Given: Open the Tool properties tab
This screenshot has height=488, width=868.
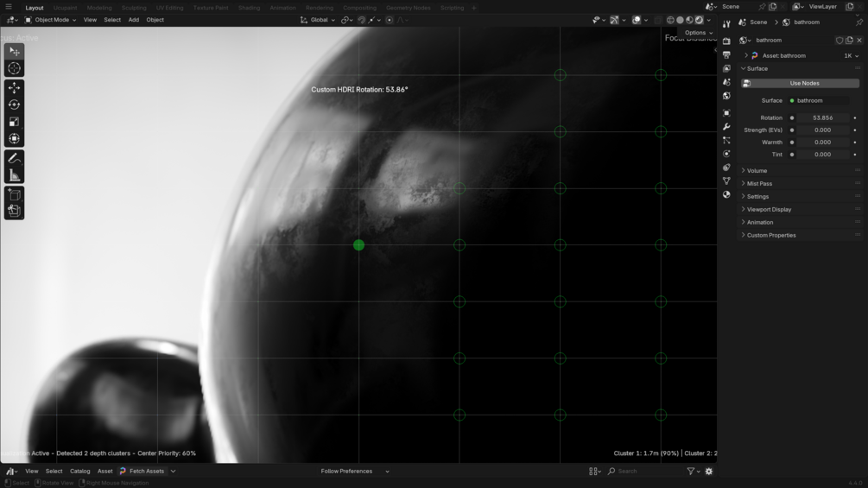Looking at the screenshot, I should [x=727, y=24].
